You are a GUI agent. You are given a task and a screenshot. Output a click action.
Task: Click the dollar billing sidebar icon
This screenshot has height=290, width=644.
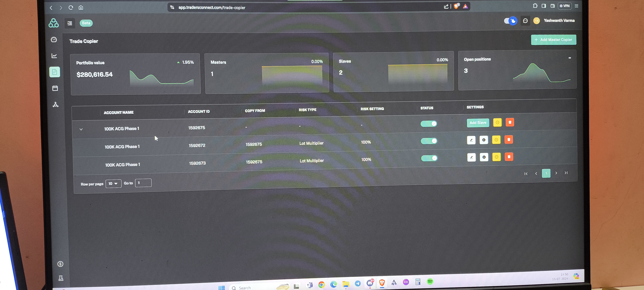coord(60,264)
